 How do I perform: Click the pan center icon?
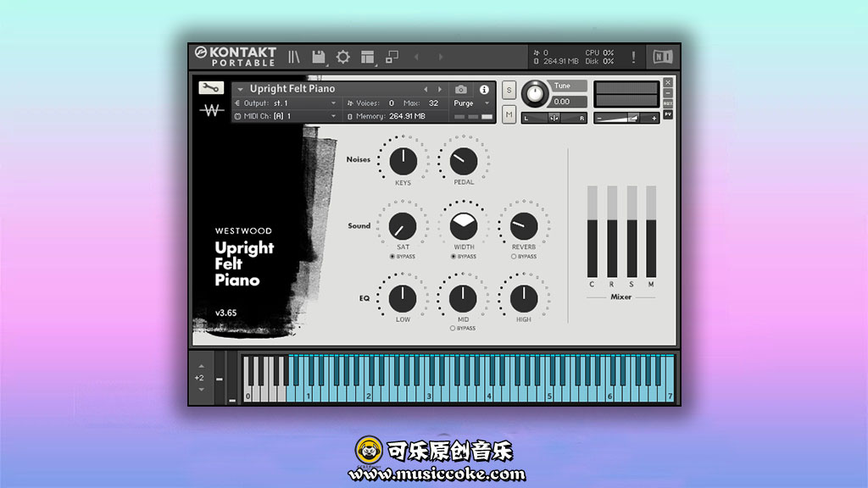554,118
